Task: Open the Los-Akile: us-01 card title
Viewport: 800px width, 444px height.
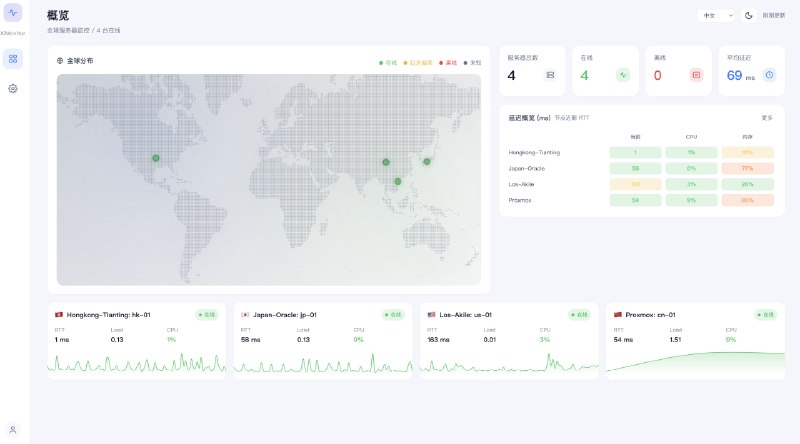Action: point(465,315)
